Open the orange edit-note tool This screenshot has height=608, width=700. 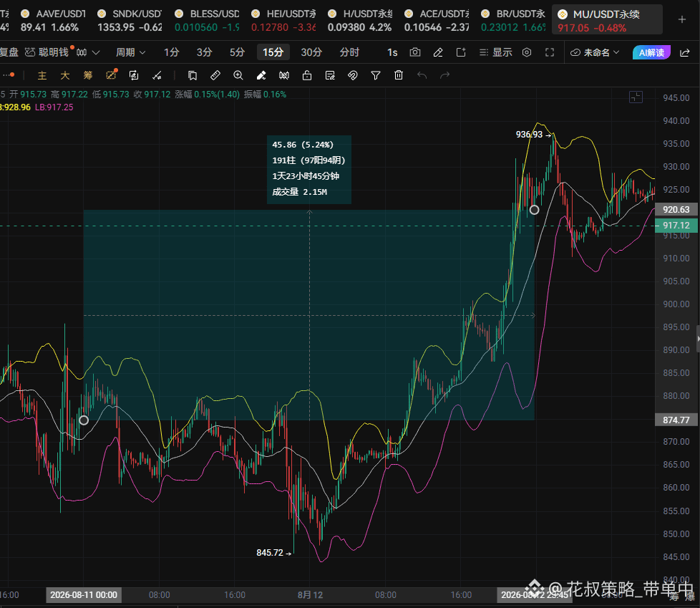pos(111,75)
